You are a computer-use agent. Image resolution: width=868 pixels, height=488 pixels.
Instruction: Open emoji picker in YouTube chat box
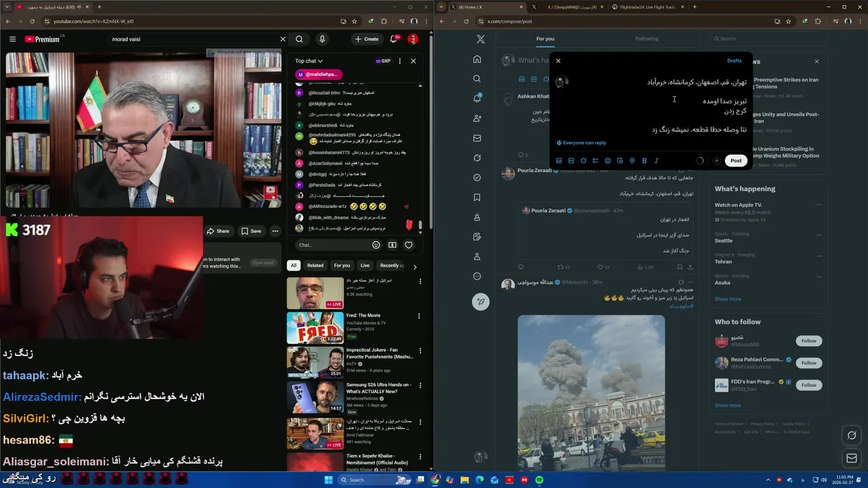376,245
